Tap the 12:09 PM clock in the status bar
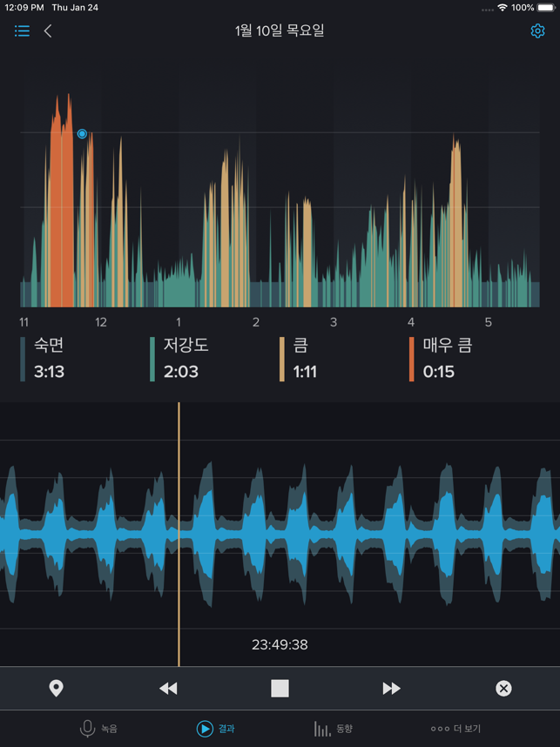This screenshot has width=560, height=747. pyautogui.click(x=24, y=8)
